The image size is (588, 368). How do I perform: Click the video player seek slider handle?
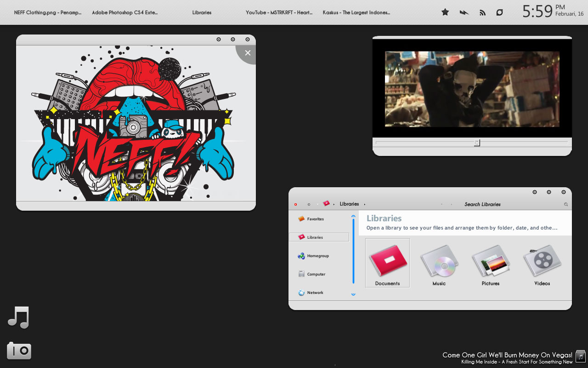[x=477, y=143]
